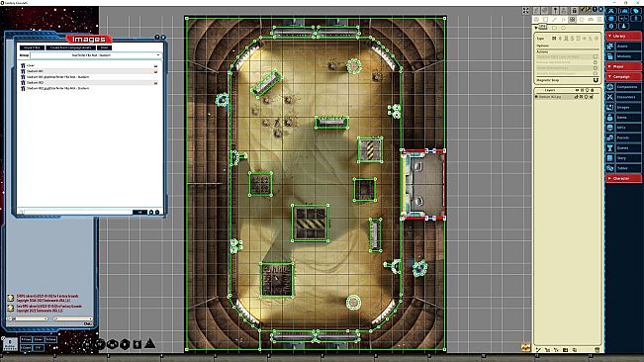This screenshot has width=644, height=362.
Task: Collapse the Library sidebar section
Action: pyautogui.click(x=624, y=37)
